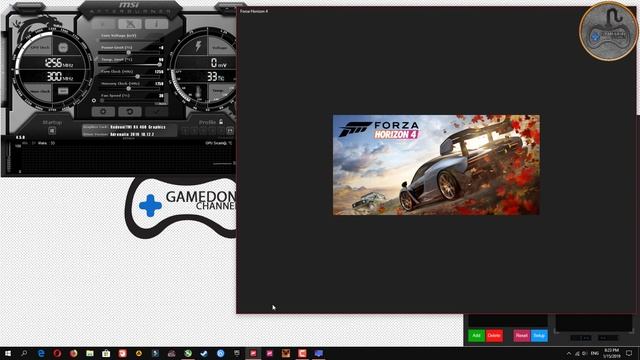Launch Microsoft Edge from the taskbar
The height and width of the screenshot is (360, 640).
(x=41, y=353)
